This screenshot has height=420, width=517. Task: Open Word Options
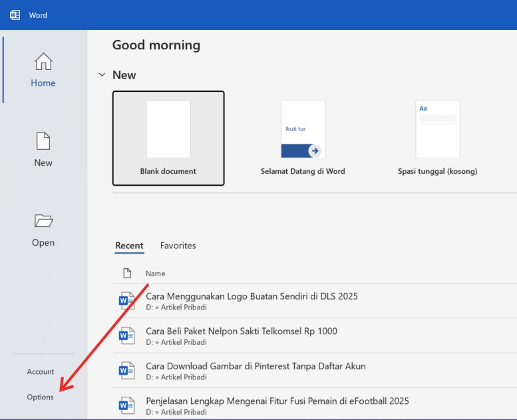pos(40,397)
